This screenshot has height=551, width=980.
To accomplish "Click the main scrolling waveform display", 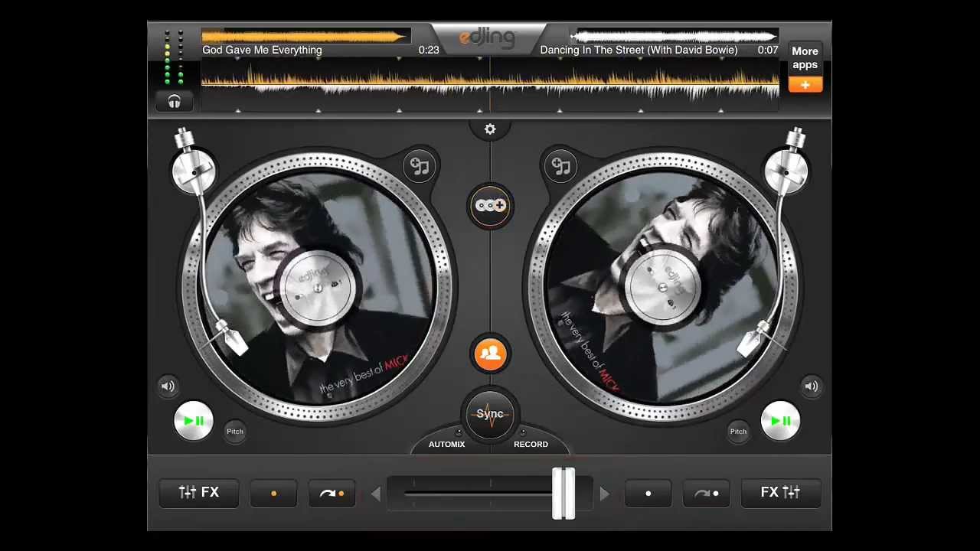I will (x=490, y=85).
